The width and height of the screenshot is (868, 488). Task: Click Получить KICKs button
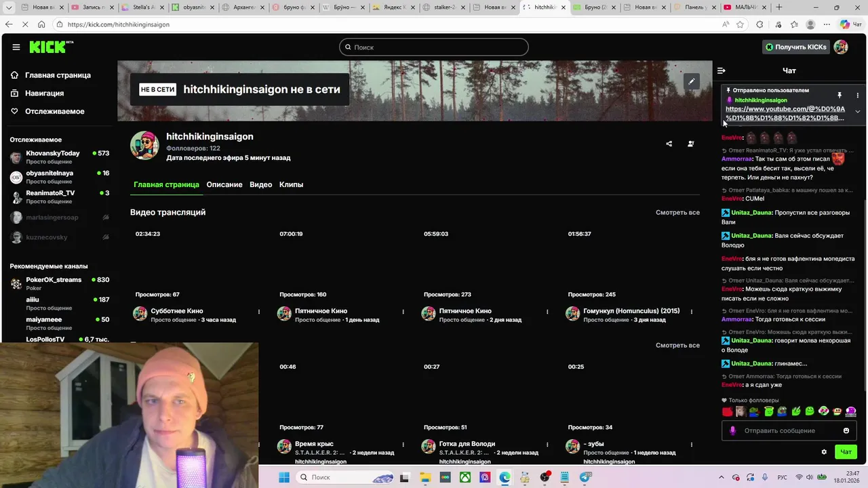(x=796, y=47)
